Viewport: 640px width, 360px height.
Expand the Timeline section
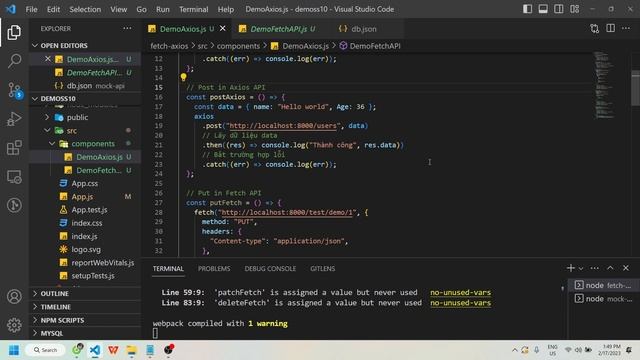point(86,307)
